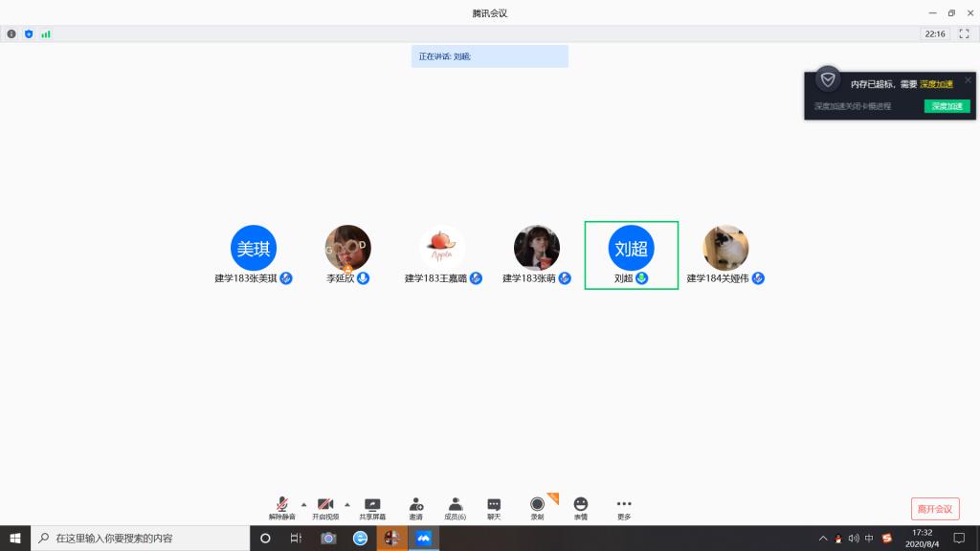Screen dimensions: 980x551
Task: Click the red leave meeting (离开会议) button
Action: 934,509
